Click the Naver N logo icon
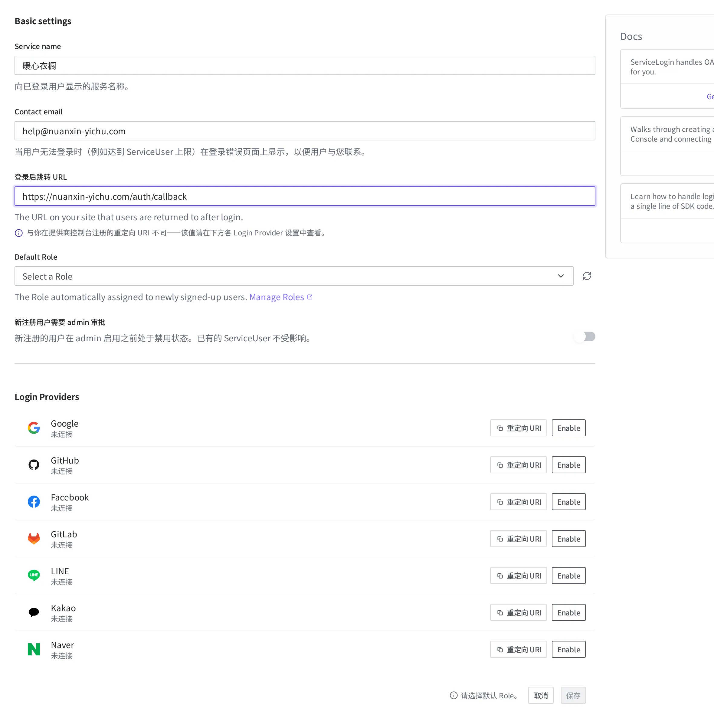714x728 pixels. [34, 649]
